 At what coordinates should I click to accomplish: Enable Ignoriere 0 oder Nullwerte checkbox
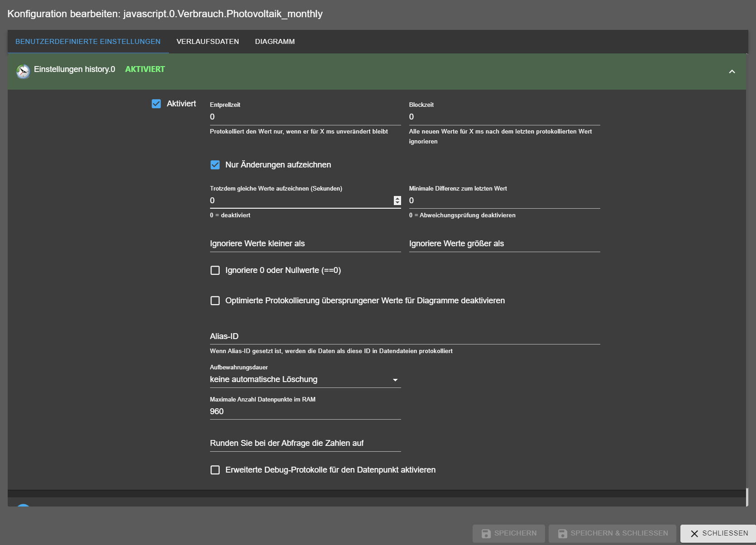pyautogui.click(x=215, y=270)
